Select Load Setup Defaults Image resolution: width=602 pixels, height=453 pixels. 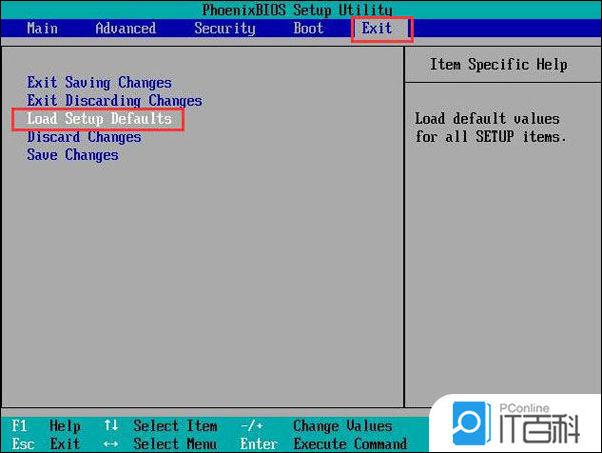(x=99, y=119)
